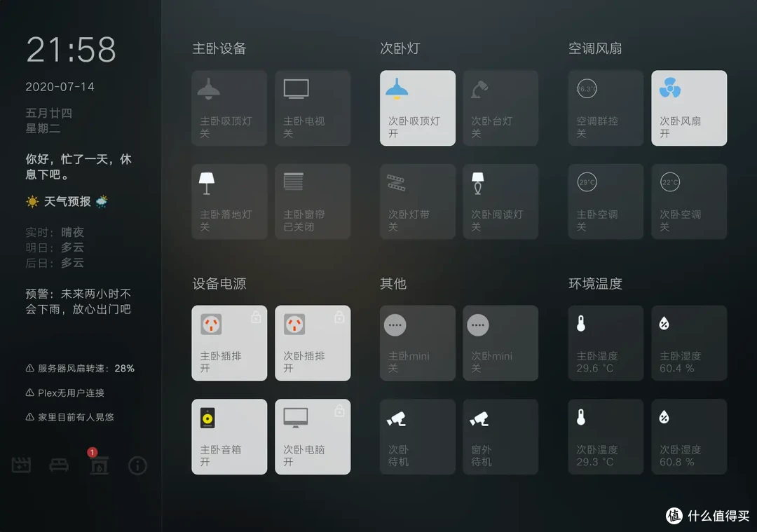
Task: Select the 后日: 多云 forecast line
Action: pyautogui.click(x=55, y=263)
